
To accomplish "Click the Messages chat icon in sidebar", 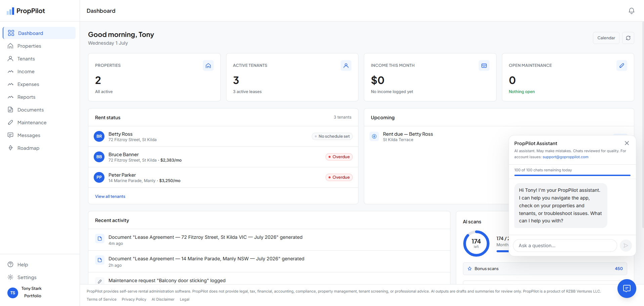I will [x=11, y=135].
